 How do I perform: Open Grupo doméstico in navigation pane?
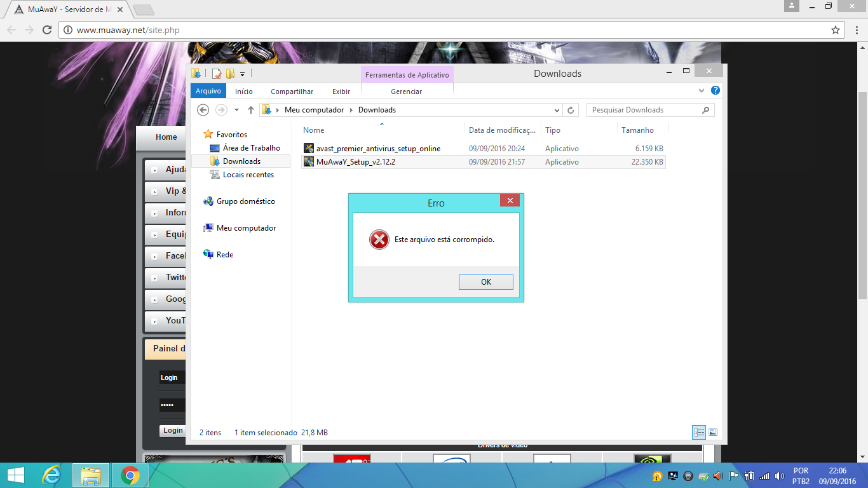coord(245,201)
